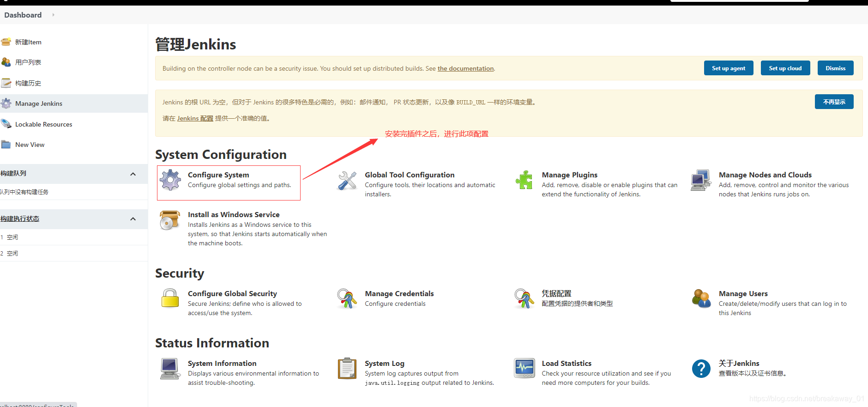
Task: Open the 构建执行状态 link
Action: (20, 219)
